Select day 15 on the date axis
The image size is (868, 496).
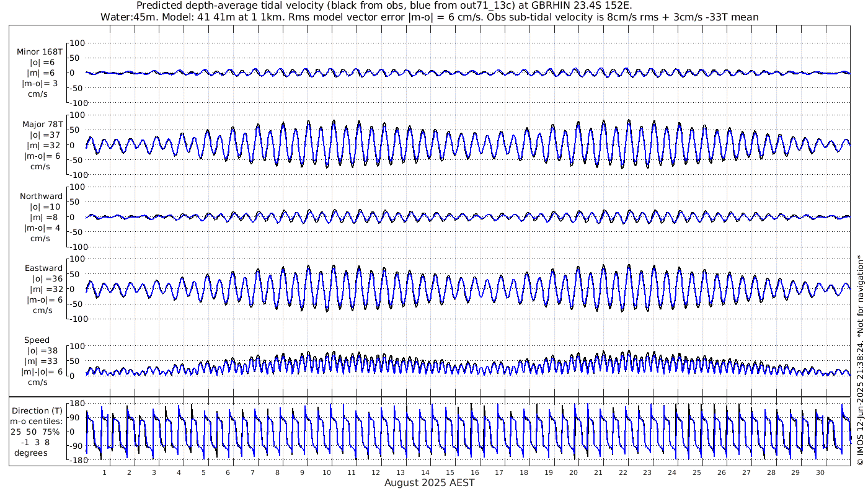point(449,472)
